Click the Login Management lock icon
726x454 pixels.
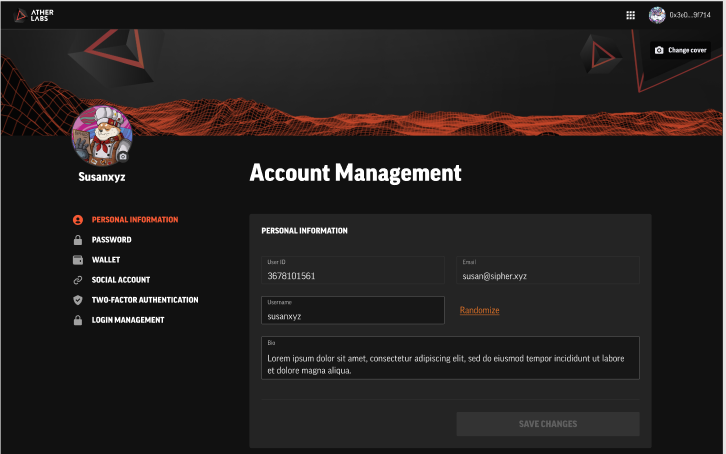click(x=78, y=320)
